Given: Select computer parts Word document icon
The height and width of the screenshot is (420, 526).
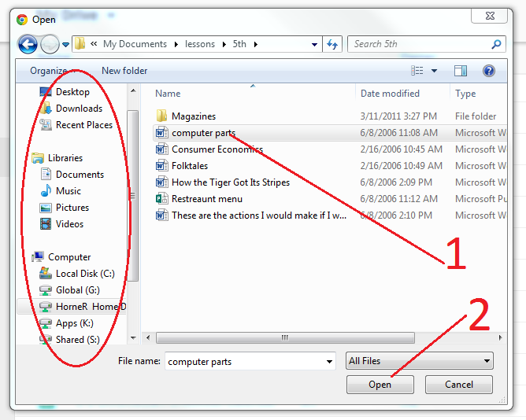Looking at the screenshot, I should 161,133.
